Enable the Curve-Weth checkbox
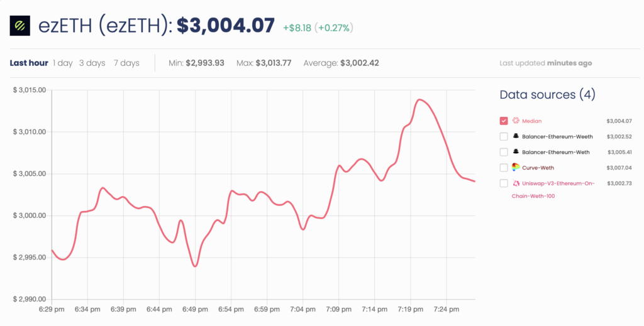The height and width of the screenshot is (326, 644). click(504, 168)
